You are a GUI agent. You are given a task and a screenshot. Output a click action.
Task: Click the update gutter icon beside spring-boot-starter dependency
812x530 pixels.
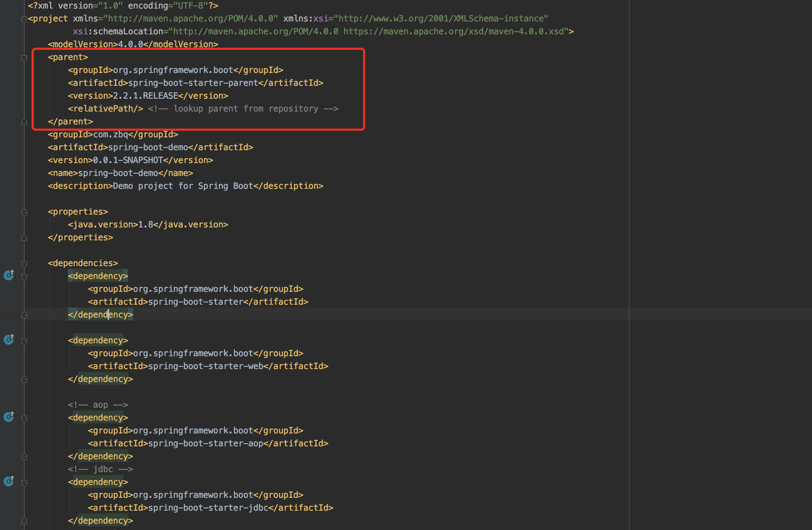[9, 275]
